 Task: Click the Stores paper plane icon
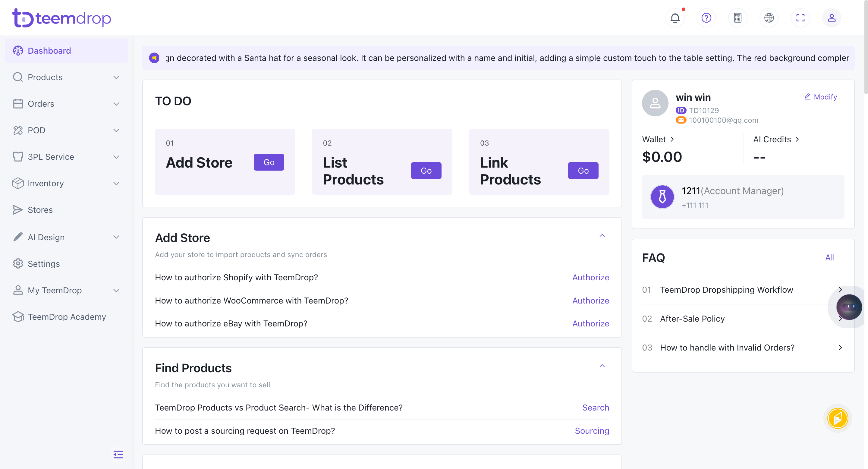tap(18, 210)
